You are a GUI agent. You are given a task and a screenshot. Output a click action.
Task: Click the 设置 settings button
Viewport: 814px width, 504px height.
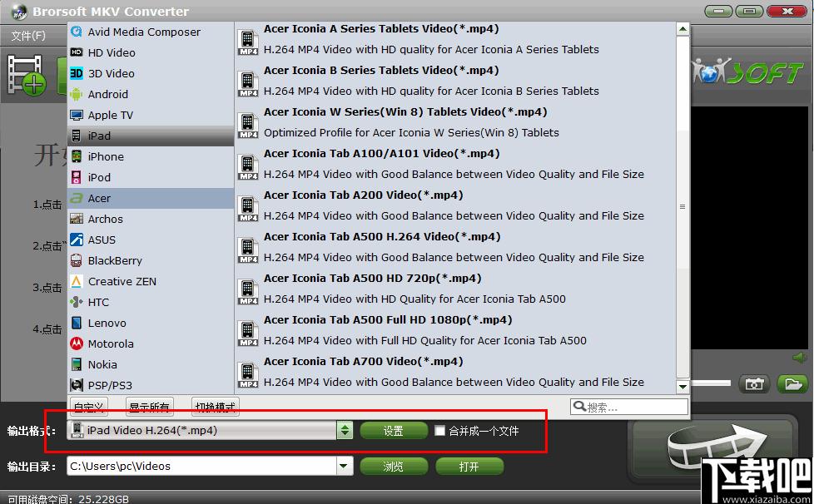coord(394,430)
